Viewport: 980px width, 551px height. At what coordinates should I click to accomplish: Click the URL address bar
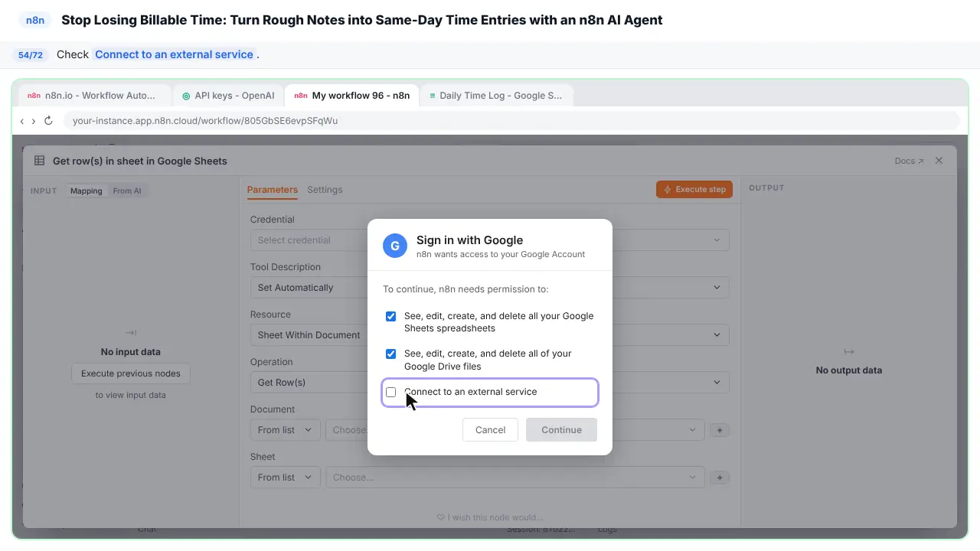511,121
